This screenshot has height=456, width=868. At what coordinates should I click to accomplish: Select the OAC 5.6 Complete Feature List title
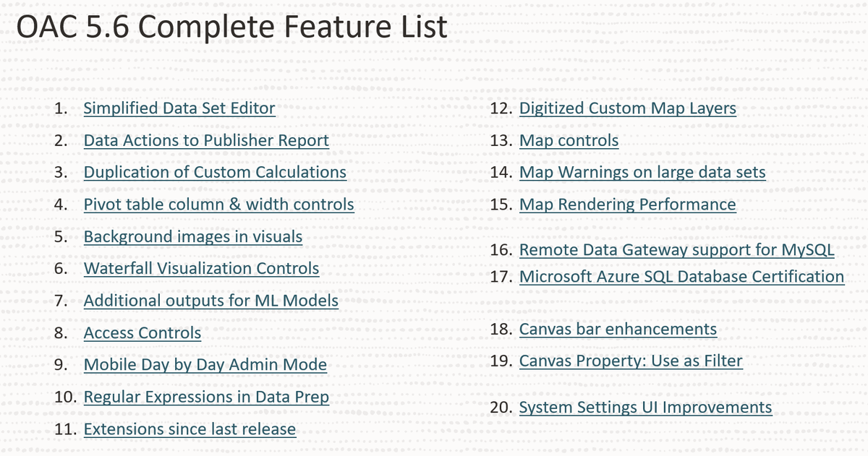click(x=231, y=28)
